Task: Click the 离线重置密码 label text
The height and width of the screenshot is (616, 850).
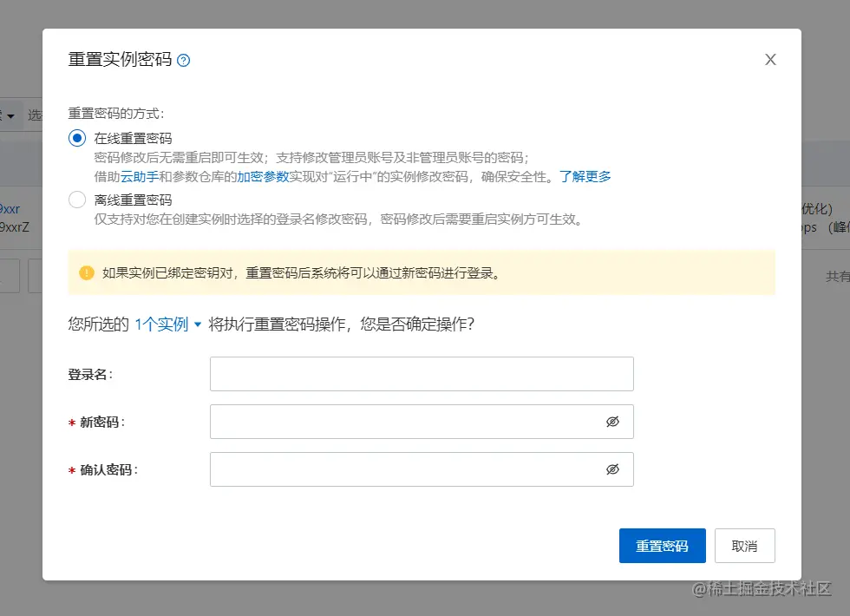Action: pos(133,200)
